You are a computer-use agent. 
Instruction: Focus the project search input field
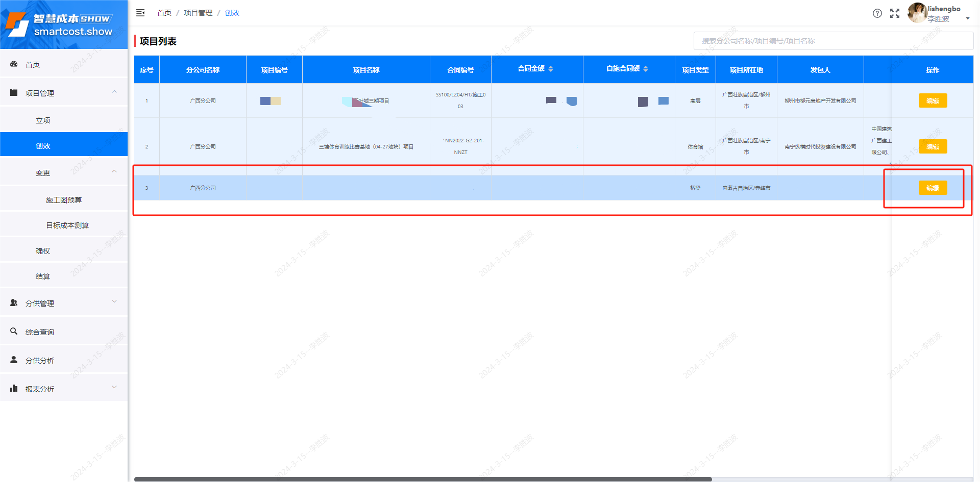point(833,41)
